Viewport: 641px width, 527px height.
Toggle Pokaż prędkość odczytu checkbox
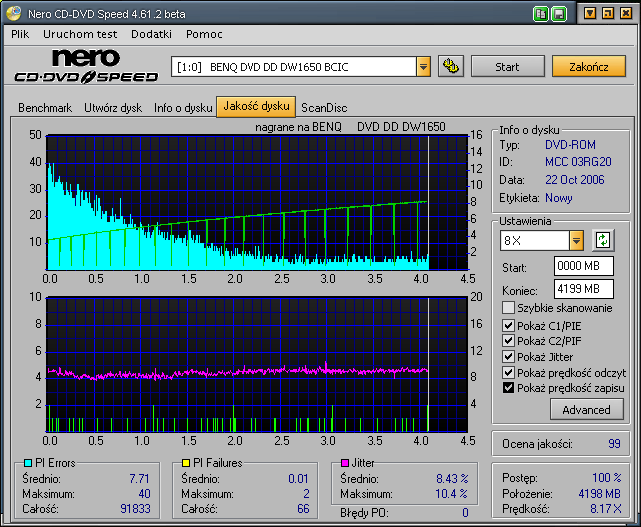click(508, 372)
